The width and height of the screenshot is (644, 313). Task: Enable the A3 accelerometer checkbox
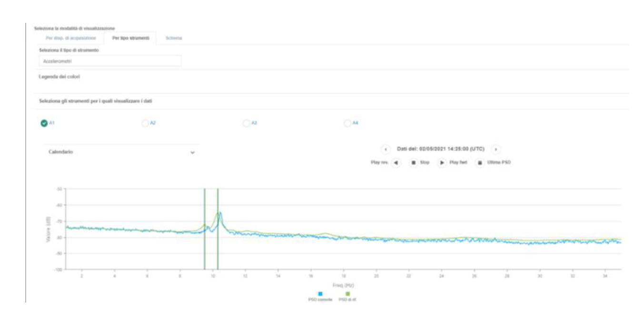[246, 123]
